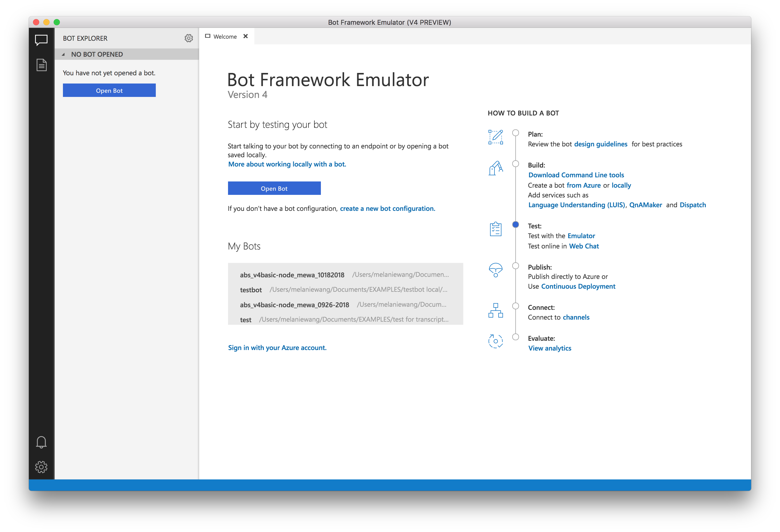Close the Welcome tab
This screenshot has width=780, height=532.
click(246, 36)
